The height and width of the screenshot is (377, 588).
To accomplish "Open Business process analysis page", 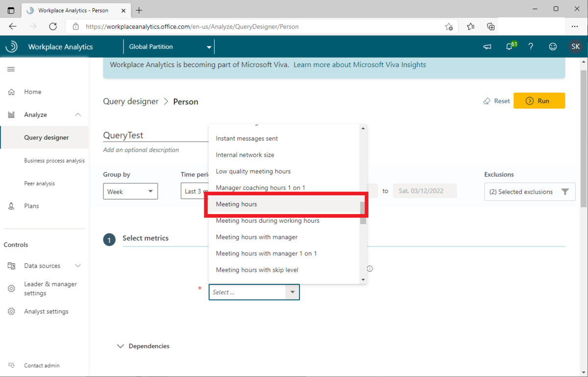I will click(x=54, y=161).
